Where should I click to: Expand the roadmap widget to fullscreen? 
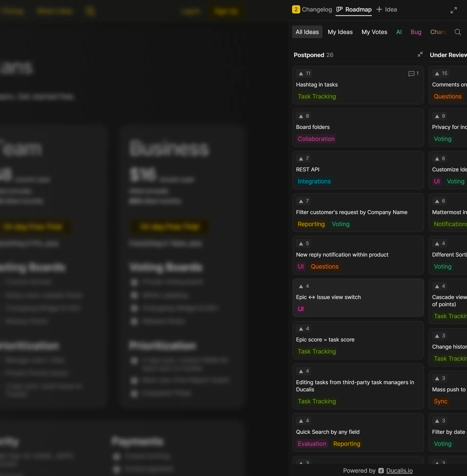[x=454, y=10]
